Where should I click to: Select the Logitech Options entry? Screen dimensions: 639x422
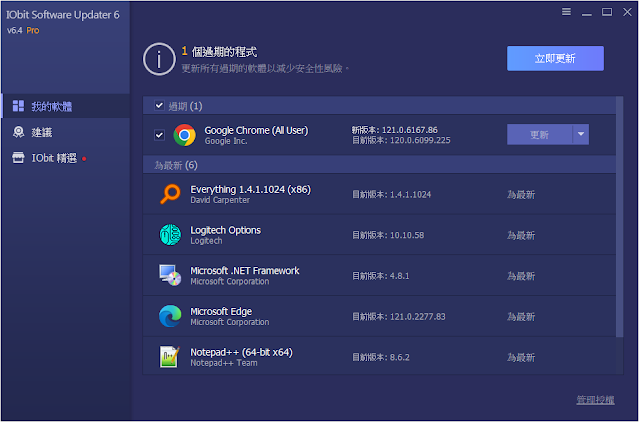coord(379,235)
